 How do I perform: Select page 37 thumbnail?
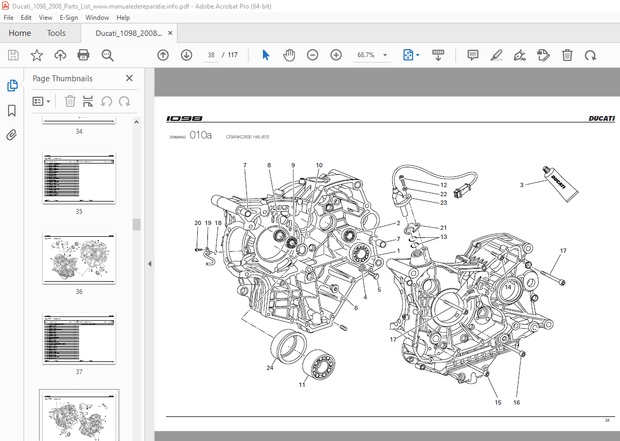pyautogui.click(x=79, y=339)
